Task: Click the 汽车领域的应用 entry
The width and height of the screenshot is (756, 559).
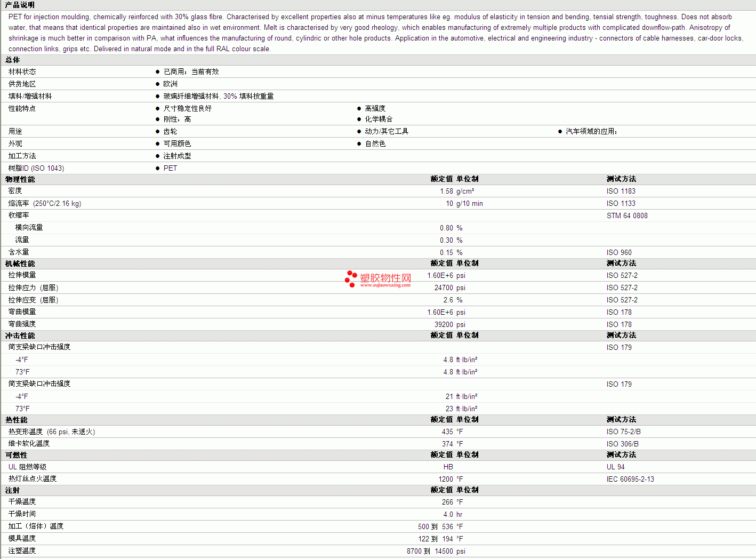Action: tap(591, 131)
